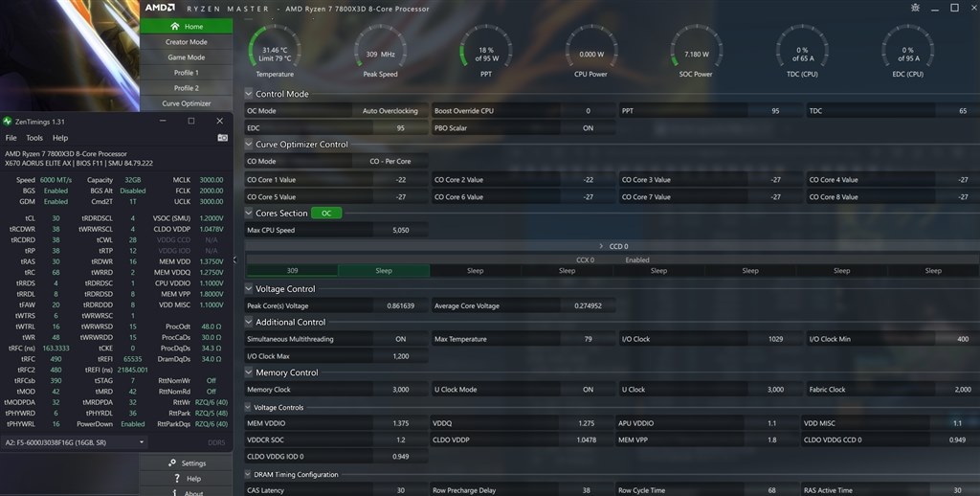
Task: Toggle Simultaneous Multithreading ON value
Action: 401,339
